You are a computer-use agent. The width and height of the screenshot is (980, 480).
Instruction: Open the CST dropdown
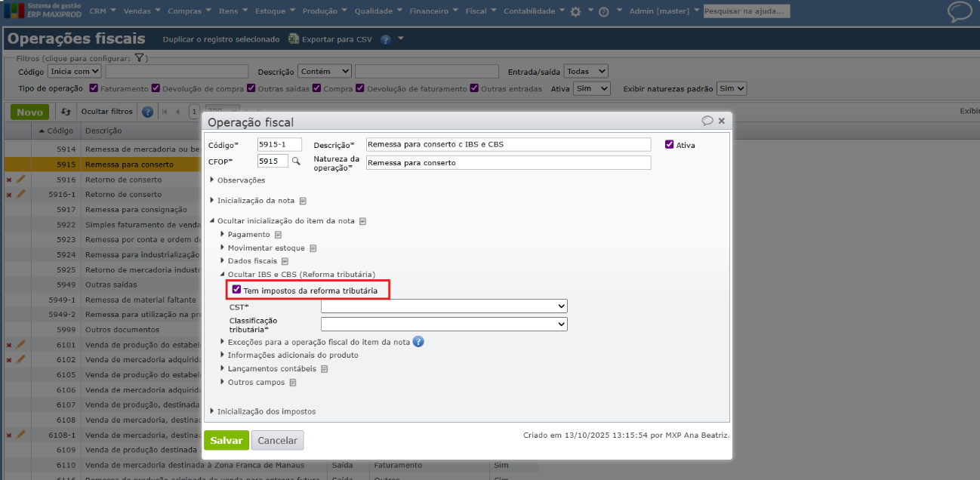tap(444, 306)
